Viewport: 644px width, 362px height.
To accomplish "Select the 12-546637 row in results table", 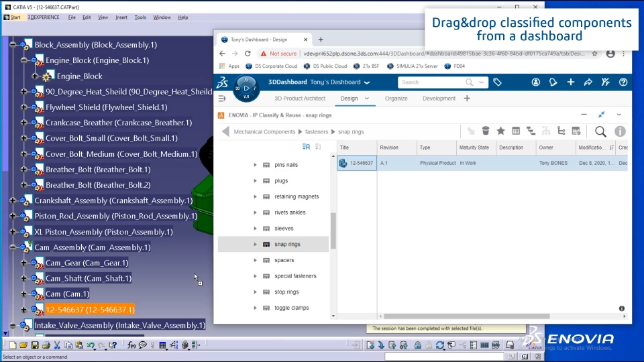I will pos(482,163).
